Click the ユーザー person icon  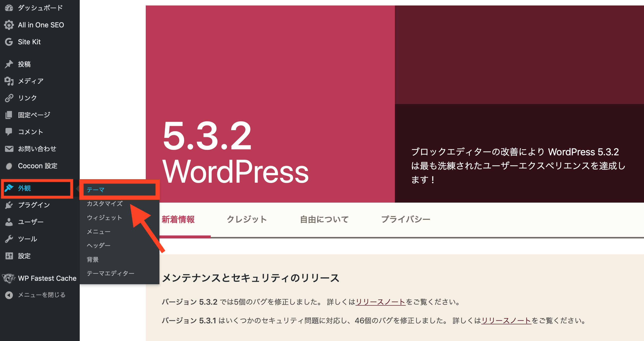point(9,222)
